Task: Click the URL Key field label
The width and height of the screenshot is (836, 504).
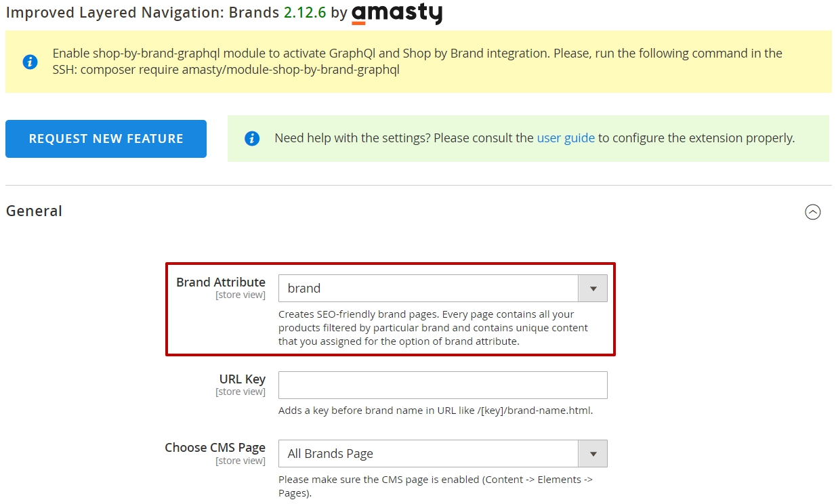Action: (243, 379)
